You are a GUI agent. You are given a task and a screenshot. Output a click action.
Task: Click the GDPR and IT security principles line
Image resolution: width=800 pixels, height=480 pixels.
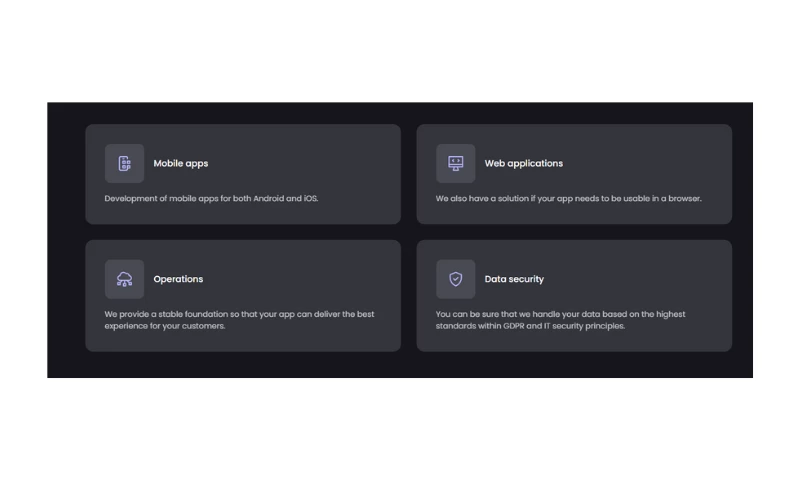click(530, 326)
